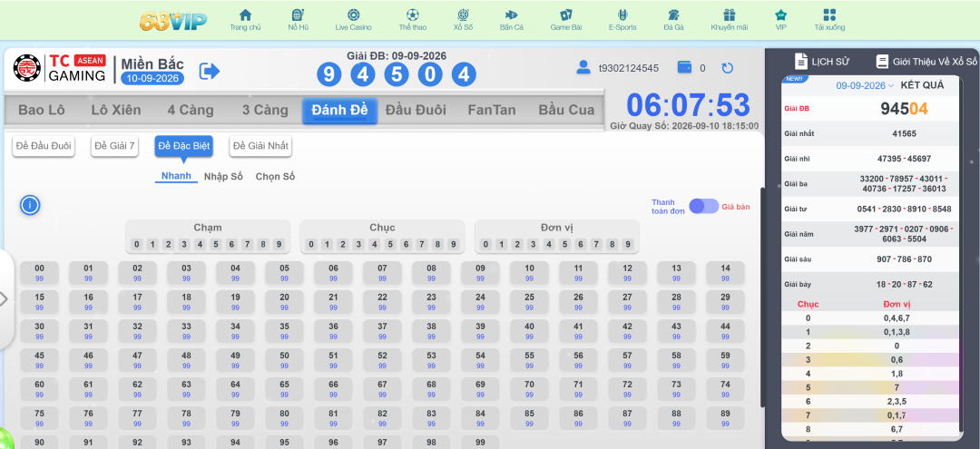The width and height of the screenshot is (980, 449).
Task: Switch to 3 Càng tab
Action: point(266,111)
